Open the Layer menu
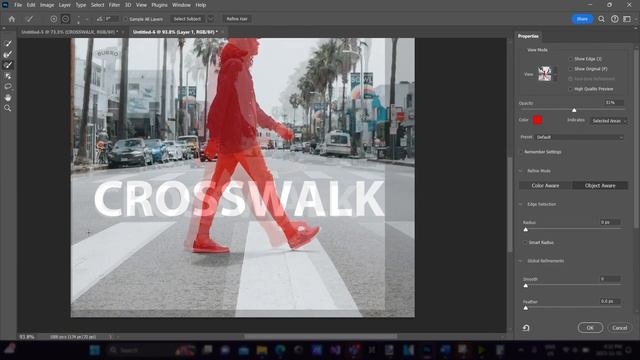The height and width of the screenshot is (360, 640). pyautogui.click(x=64, y=5)
